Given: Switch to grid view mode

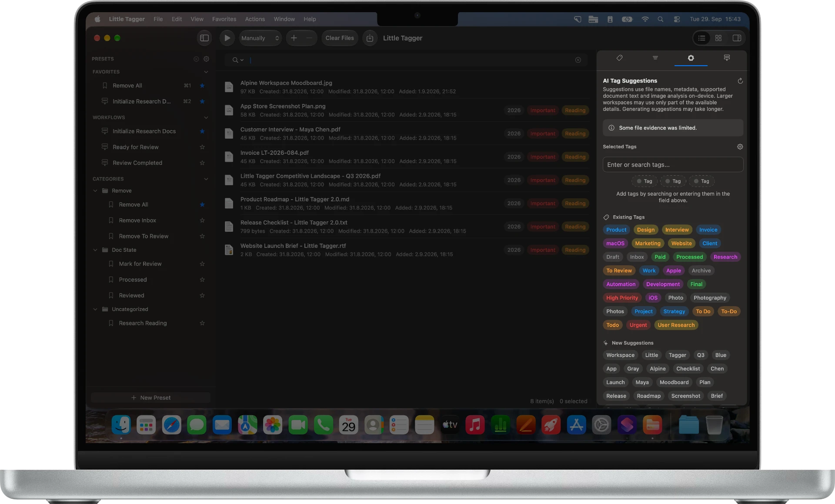Looking at the screenshot, I should 718,38.
